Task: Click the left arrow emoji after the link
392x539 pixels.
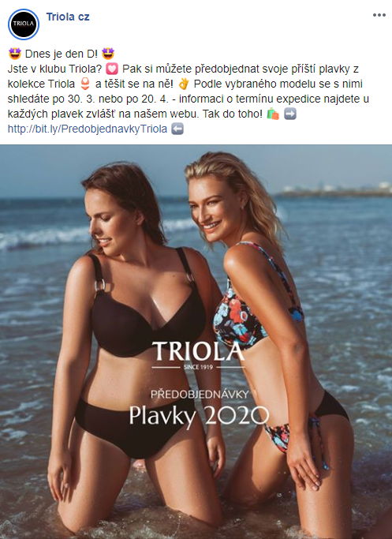Action: click(177, 129)
